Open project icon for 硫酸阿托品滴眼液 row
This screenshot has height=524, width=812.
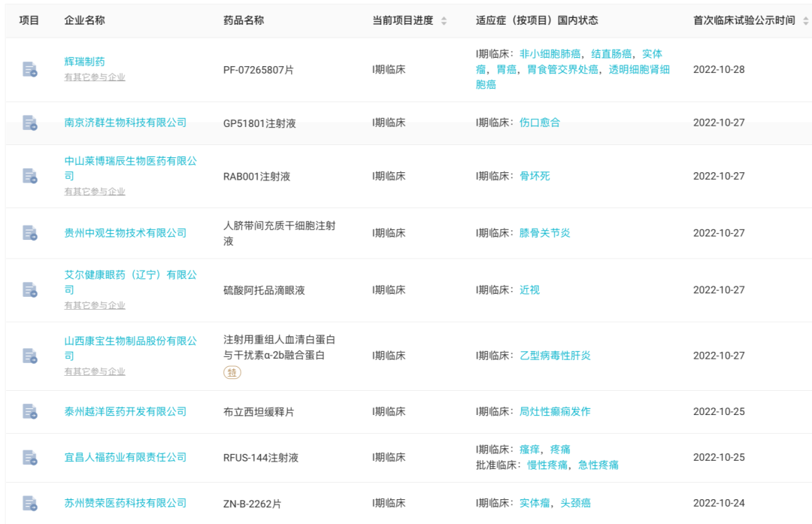pyautogui.click(x=29, y=290)
